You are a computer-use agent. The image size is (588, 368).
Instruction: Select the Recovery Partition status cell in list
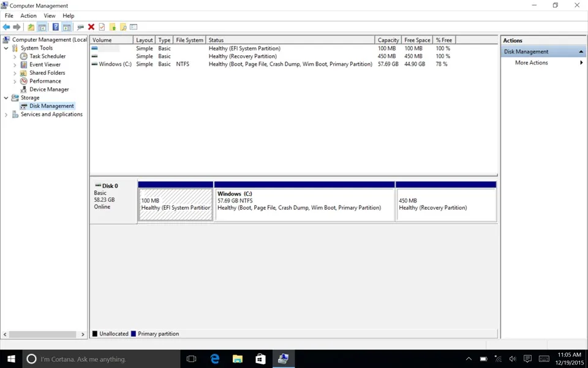[x=243, y=56]
